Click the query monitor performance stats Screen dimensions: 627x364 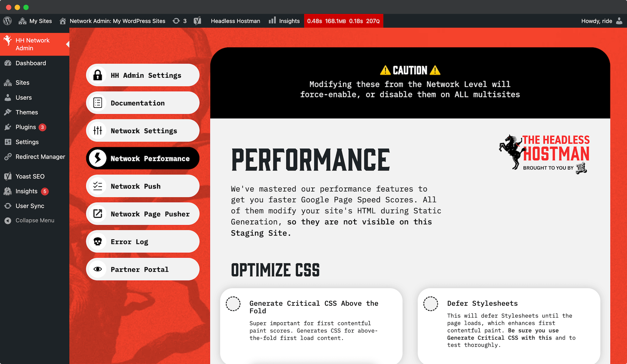tap(343, 21)
